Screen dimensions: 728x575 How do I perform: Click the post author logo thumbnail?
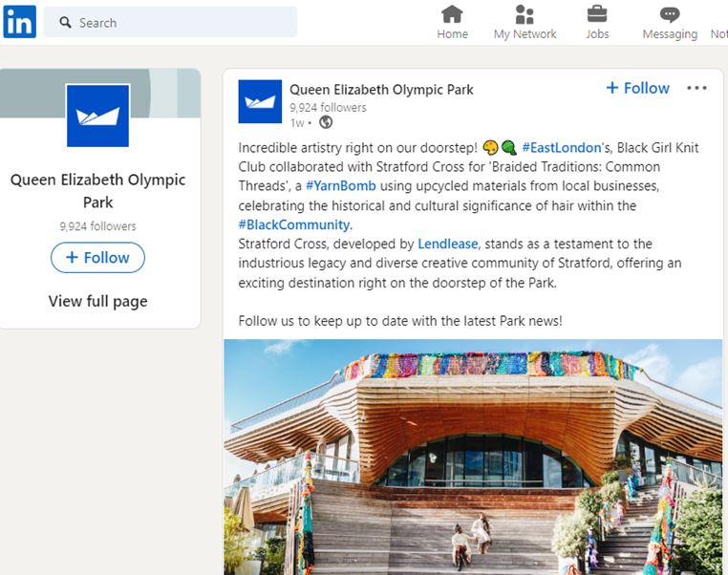[x=260, y=101]
